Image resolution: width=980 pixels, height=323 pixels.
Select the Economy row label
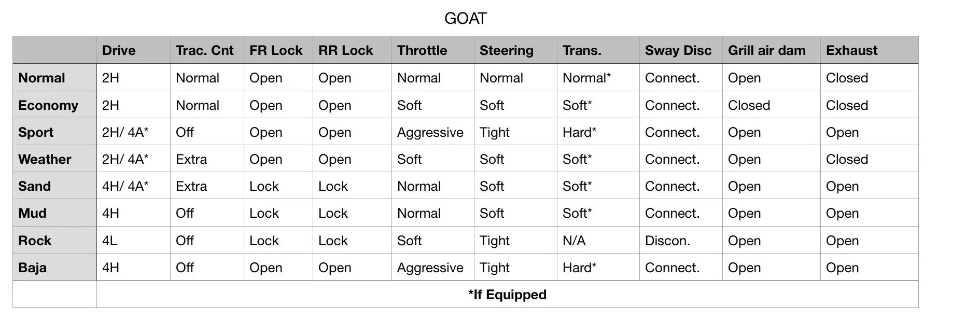tap(54, 105)
